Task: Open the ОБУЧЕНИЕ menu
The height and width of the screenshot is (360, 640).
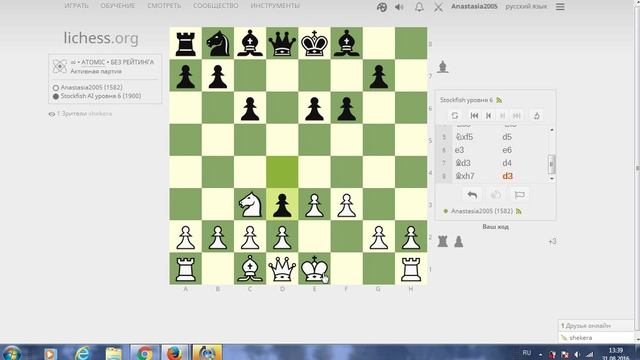Action: click(118, 6)
